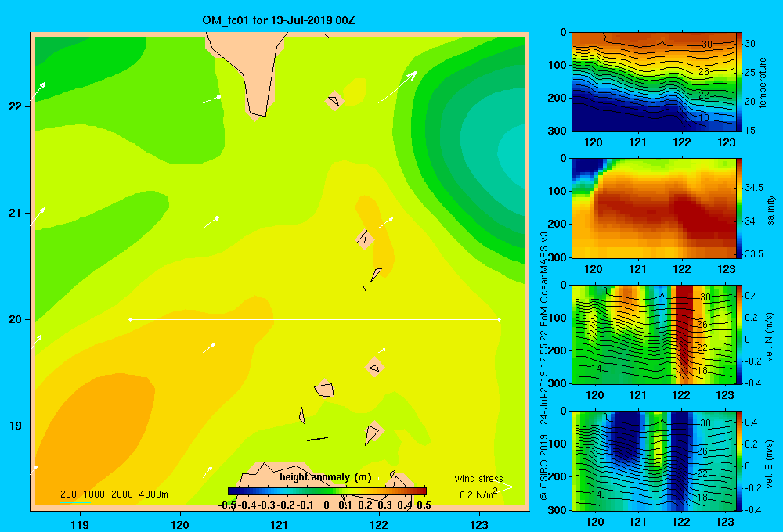
Task: Click the western endpoint of the white transect line
Action: (130, 319)
